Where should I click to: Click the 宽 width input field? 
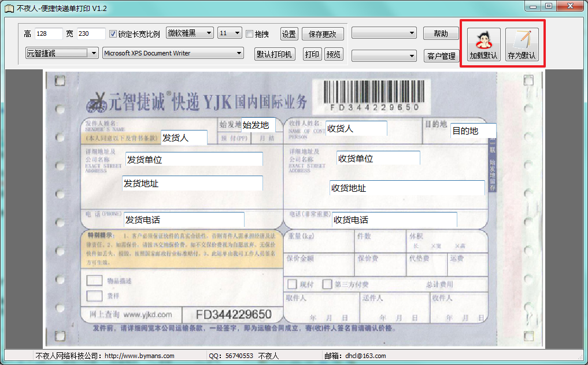coord(91,33)
